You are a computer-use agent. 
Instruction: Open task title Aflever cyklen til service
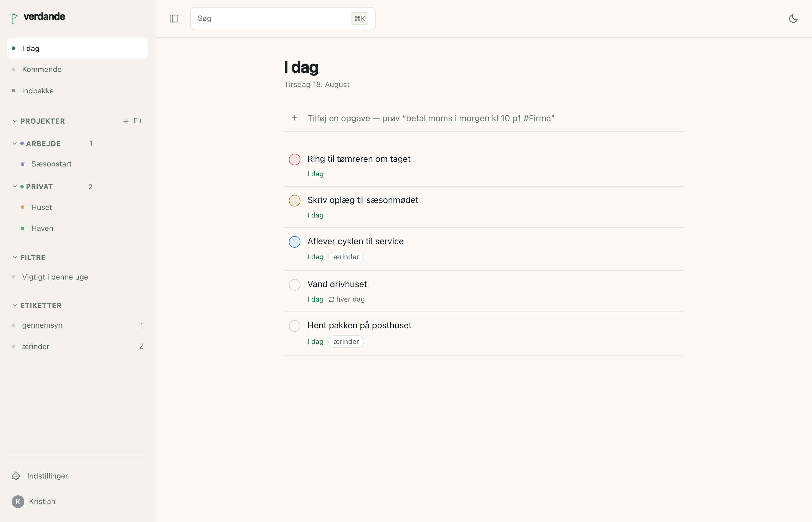356,241
